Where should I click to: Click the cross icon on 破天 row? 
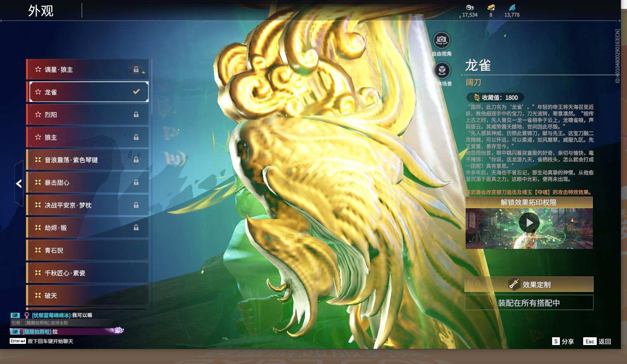[38, 295]
